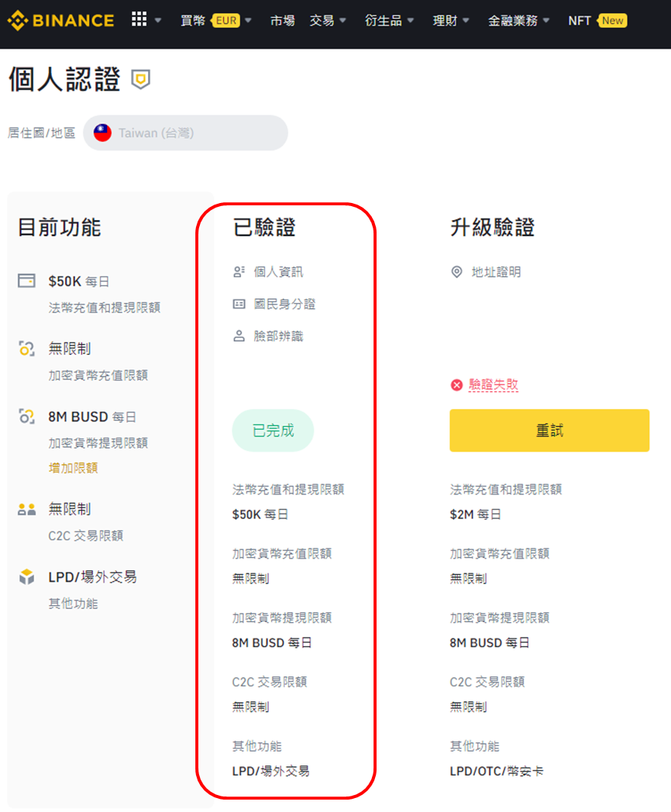The width and height of the screenshot is (671, 812).
Task: Click the yellow 重試 button
Action: tap(549, 430)
